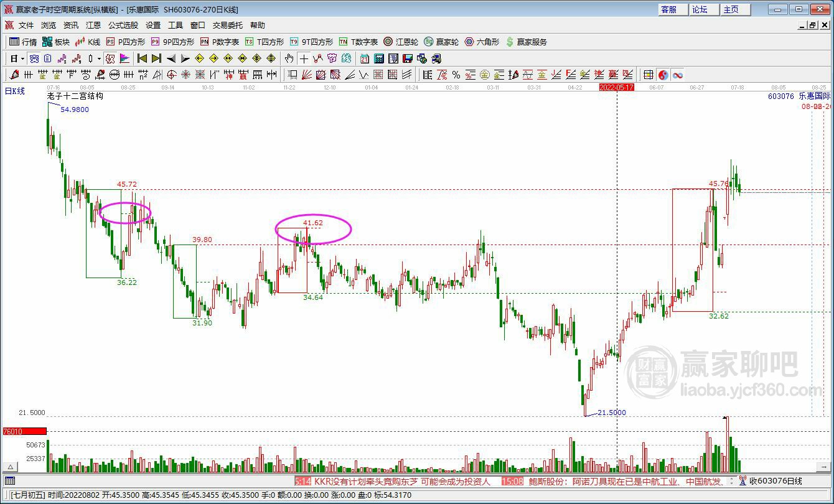Screen dimensions: 834x504
Task: Open the 设置 menu
Action: pos(153,26)
